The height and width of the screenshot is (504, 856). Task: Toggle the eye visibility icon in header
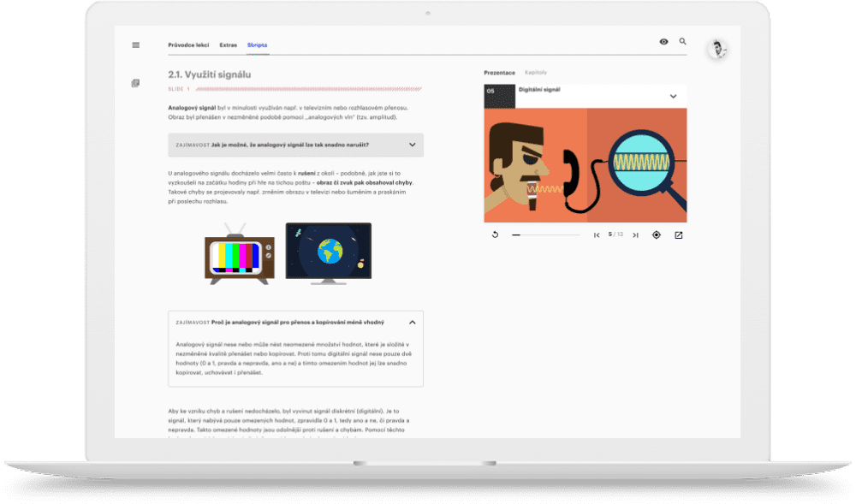tap(663, 41)
